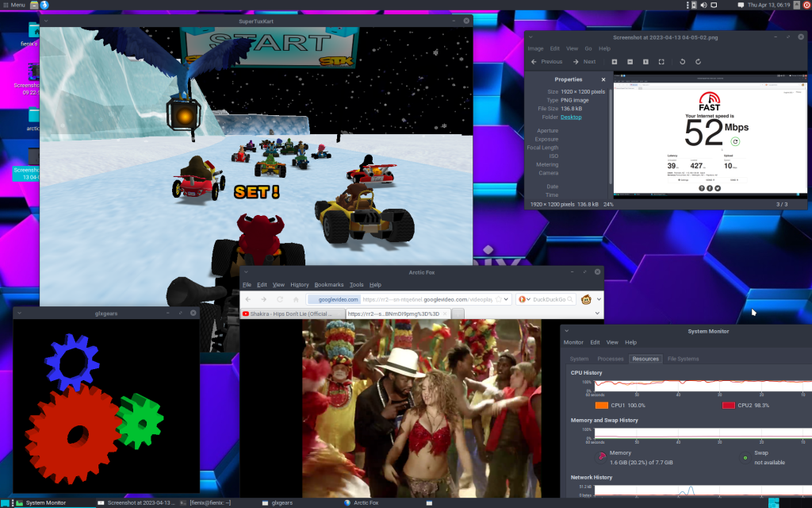Click Swap color swatch in System Monitor
Screen dimensions: 812x508
[x=745, y=457]
